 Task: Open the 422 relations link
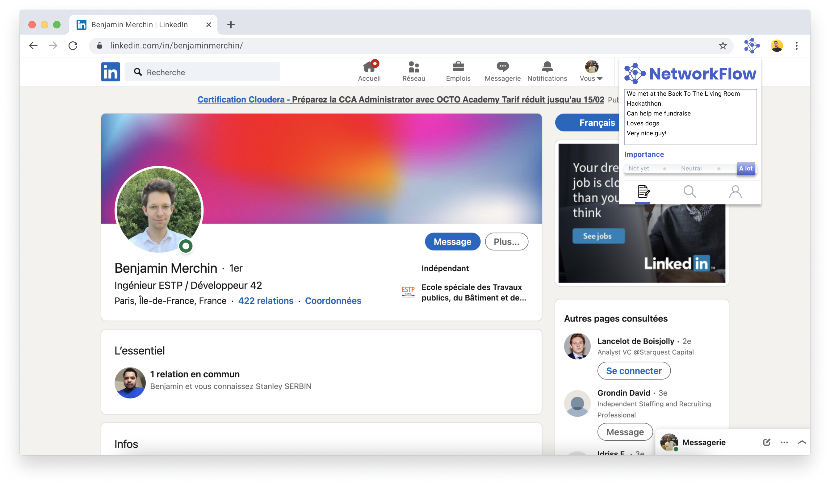coord(266,300)
